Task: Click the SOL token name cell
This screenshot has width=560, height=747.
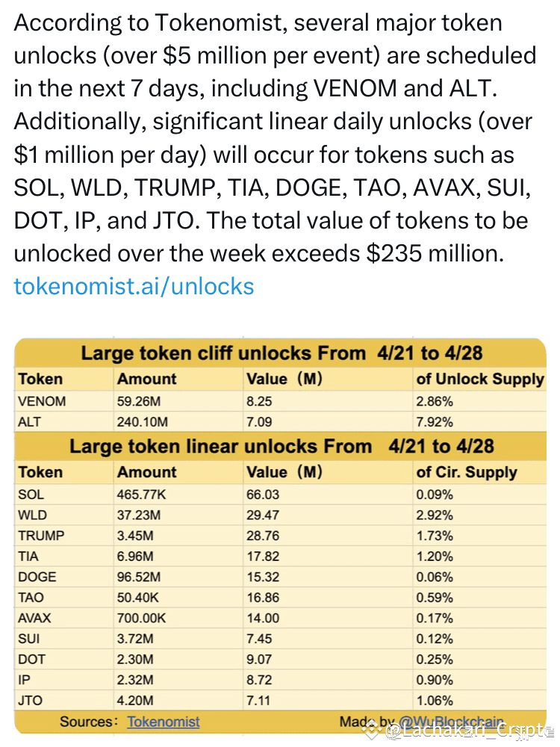Action: click(31, 494)
